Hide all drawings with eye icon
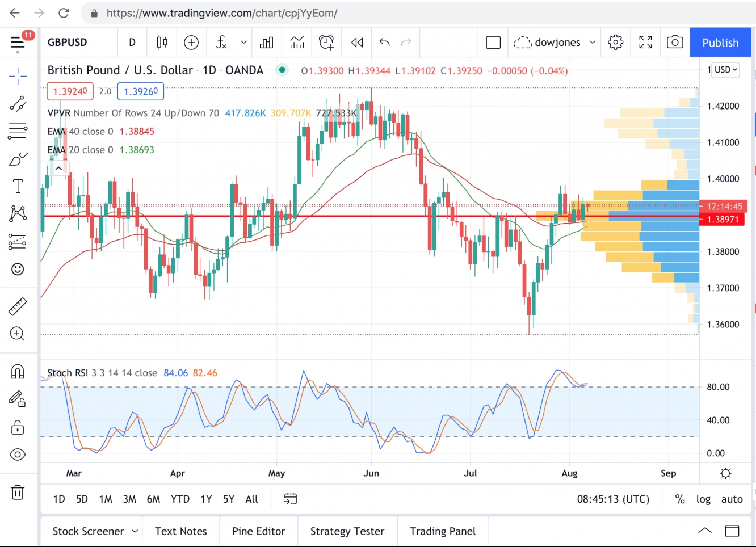 pyautogui.click(x=18, y=455)
